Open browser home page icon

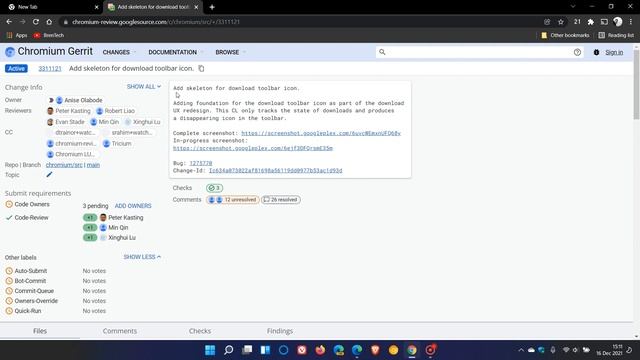coord(49,22)
